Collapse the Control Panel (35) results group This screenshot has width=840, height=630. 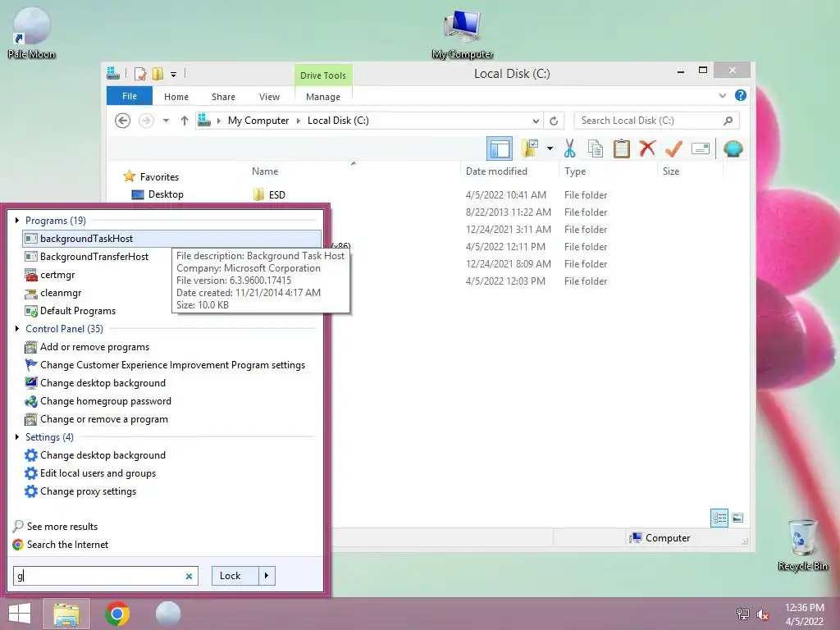pos(17,328)
